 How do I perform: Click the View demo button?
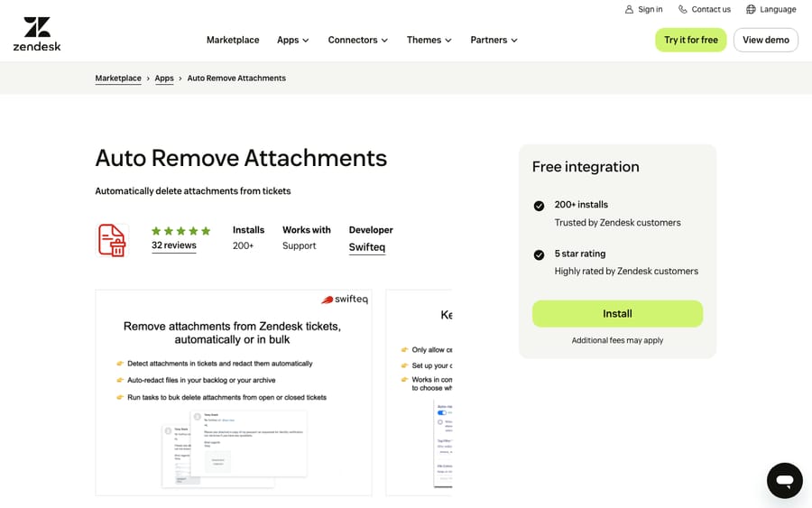pyautogui.click(x=766, y=40)
